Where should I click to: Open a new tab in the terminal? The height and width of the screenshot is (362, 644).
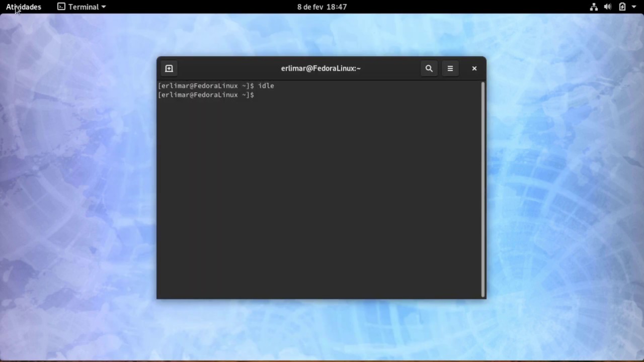[x=169, y=68]
